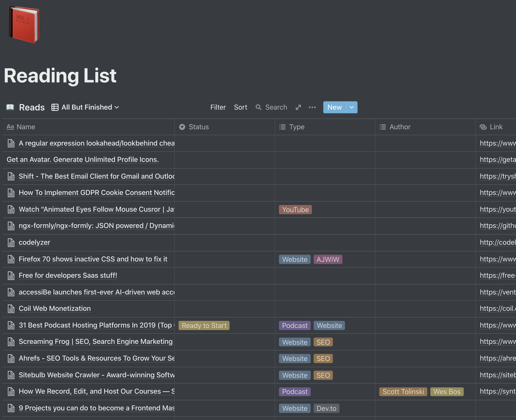Toggle the YouTube type tag
Screen dimensions: 516x420
point(295,210)
